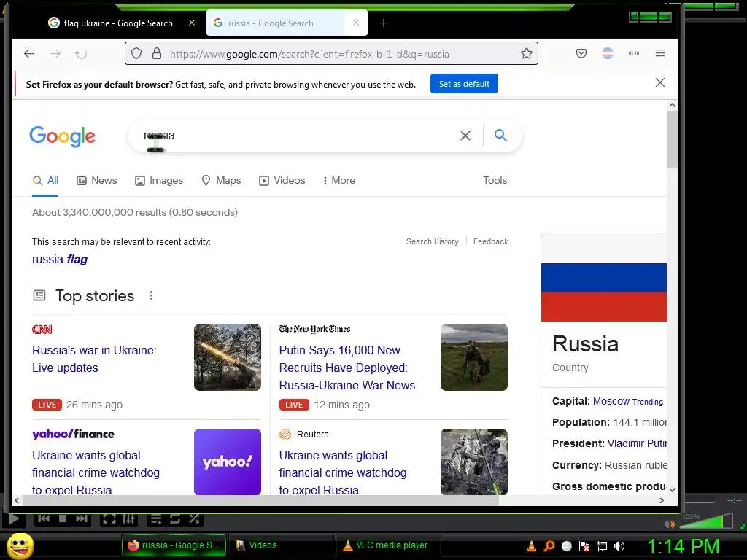This screenshot has height=560, width=747.
Task: Open Reuters financial crime watchdog story
Action: coord(343,472)
